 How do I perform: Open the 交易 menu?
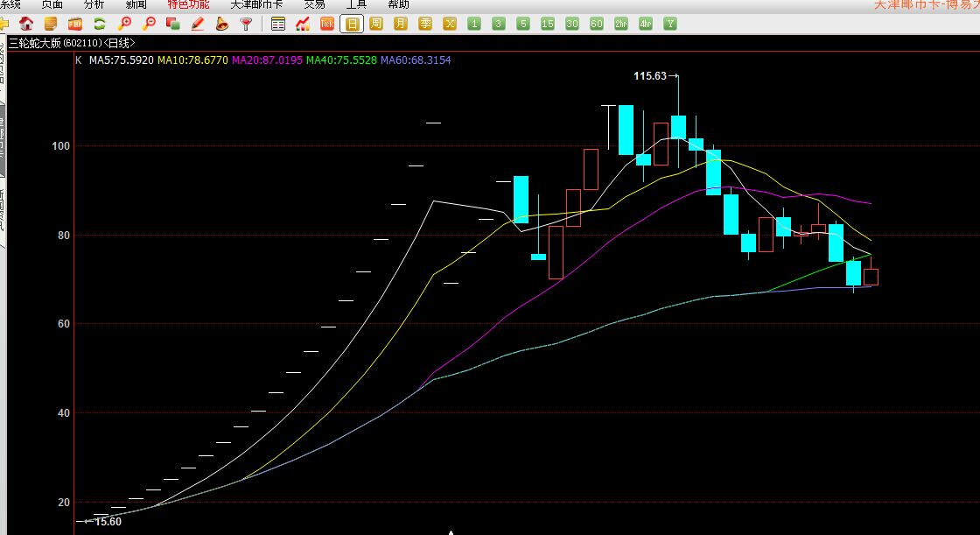click(314, 4)
